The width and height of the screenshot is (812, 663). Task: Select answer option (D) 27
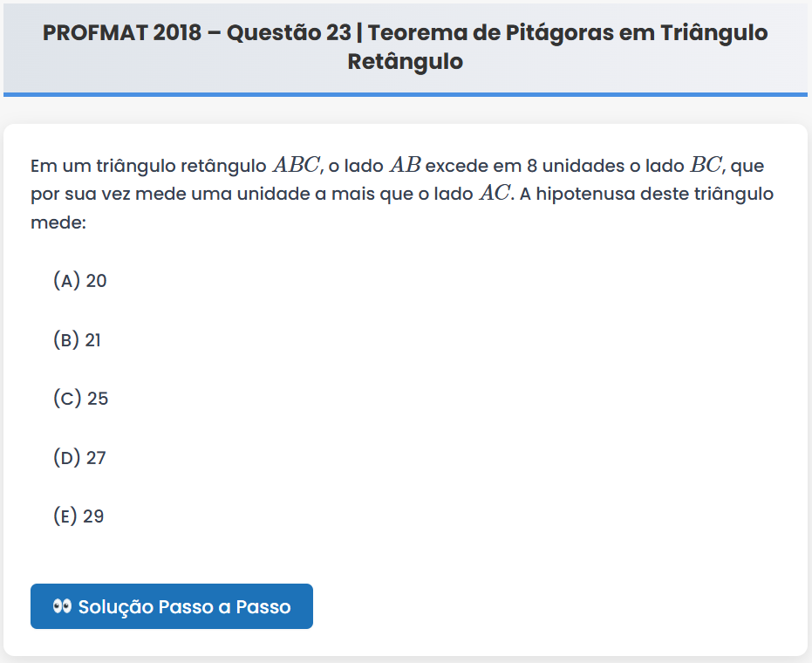(x=79, y=458)
